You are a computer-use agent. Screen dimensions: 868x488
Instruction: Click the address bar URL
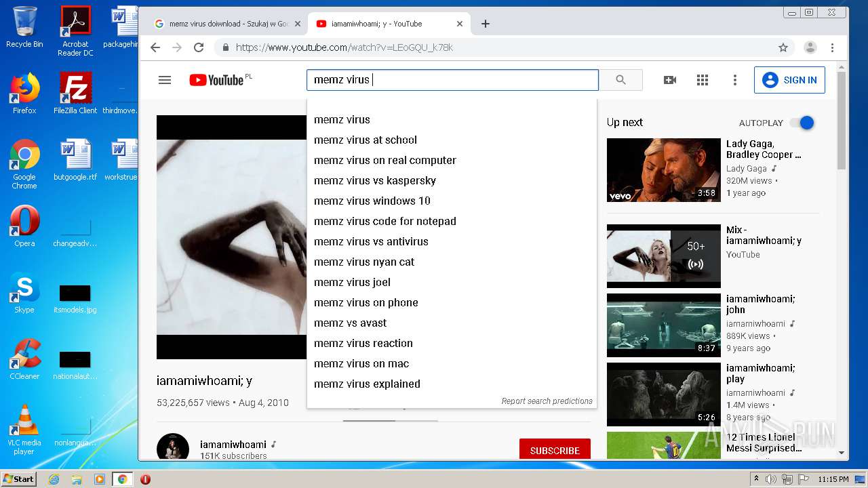click(x=344, y=47)
